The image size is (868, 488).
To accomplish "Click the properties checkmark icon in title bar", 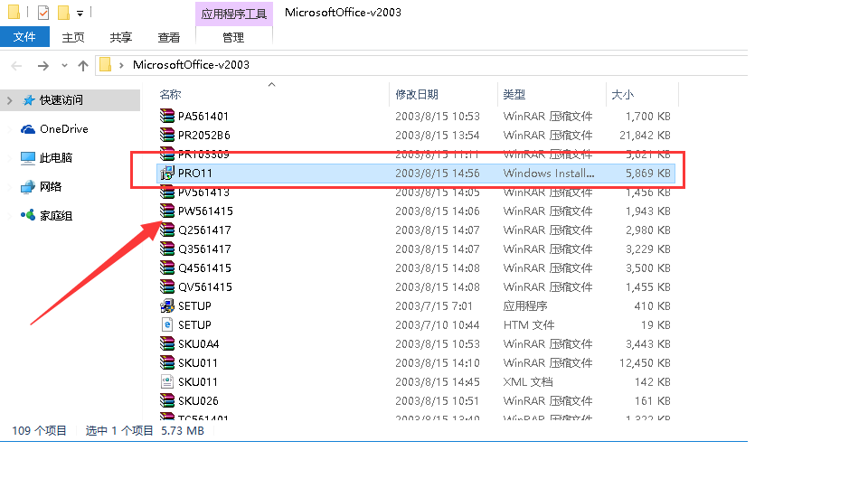I will pos(43,12).
